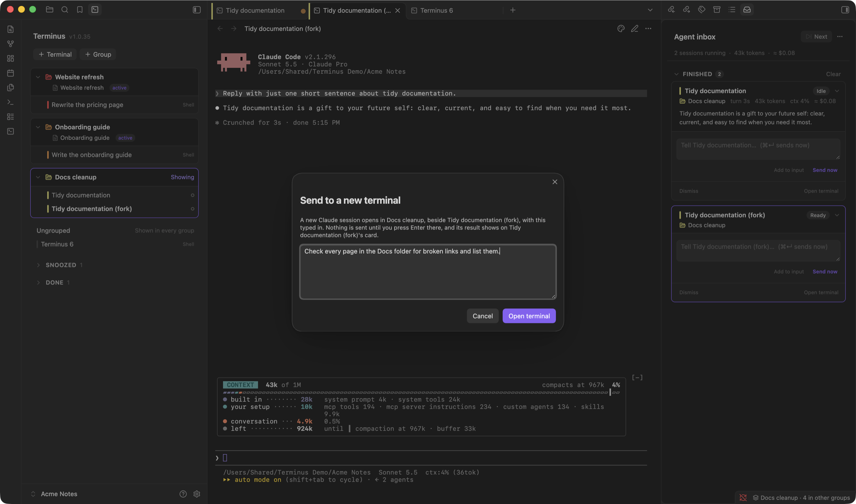Screen dimensions: 856x504
Task: Open the settings gear icon
Action: click(197, 494)
